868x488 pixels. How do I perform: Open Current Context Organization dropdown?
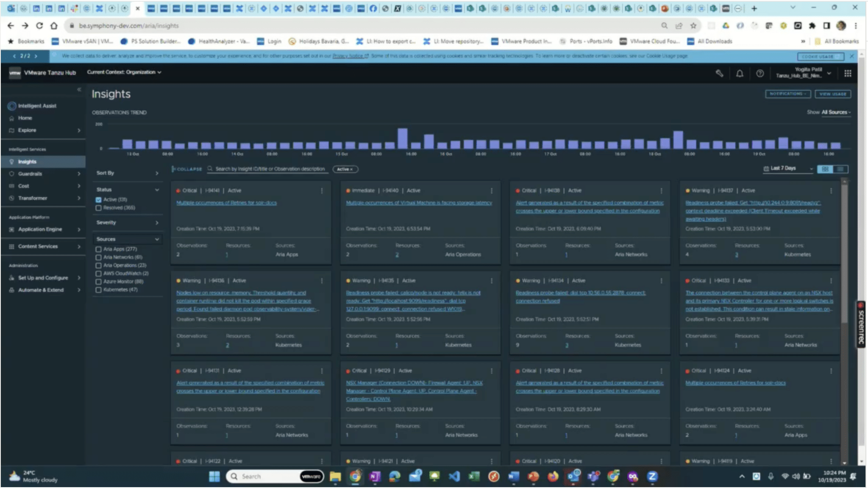(124, 72)
